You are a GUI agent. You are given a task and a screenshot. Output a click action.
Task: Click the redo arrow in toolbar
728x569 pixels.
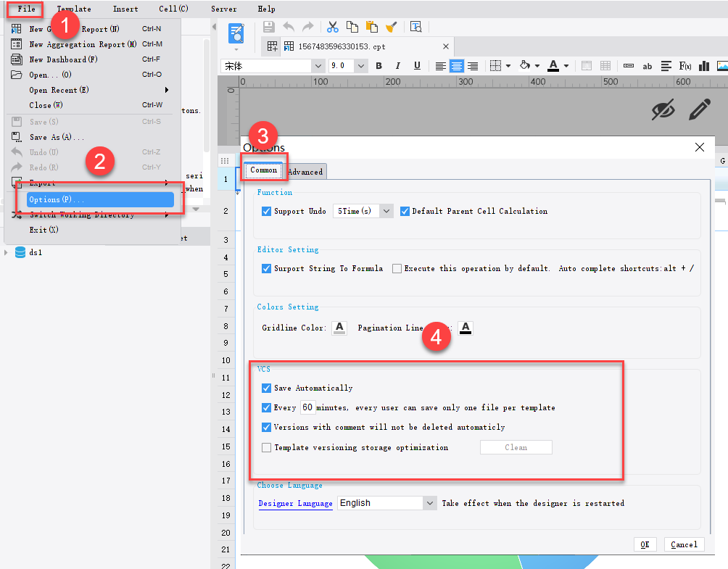coord(308,27)
